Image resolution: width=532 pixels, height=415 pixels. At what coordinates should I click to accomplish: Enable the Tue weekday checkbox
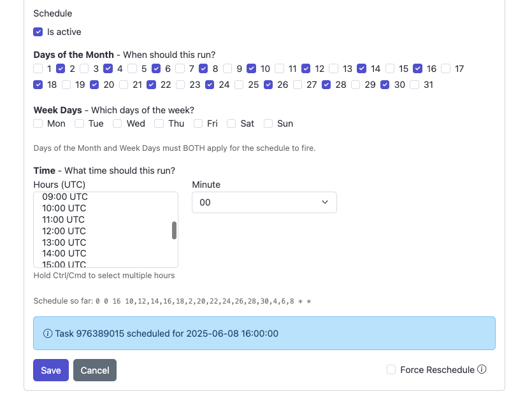click(80, 123)
